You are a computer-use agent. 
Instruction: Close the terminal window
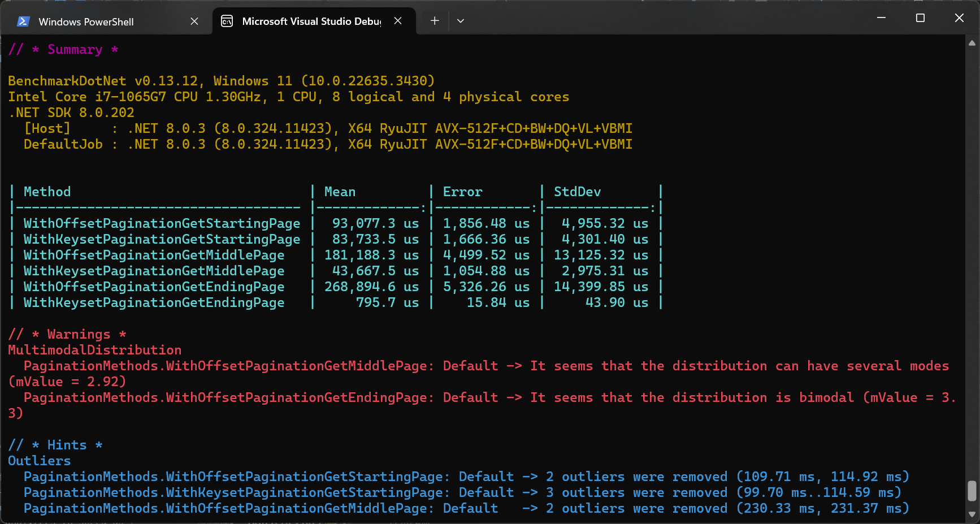(959, 18)
